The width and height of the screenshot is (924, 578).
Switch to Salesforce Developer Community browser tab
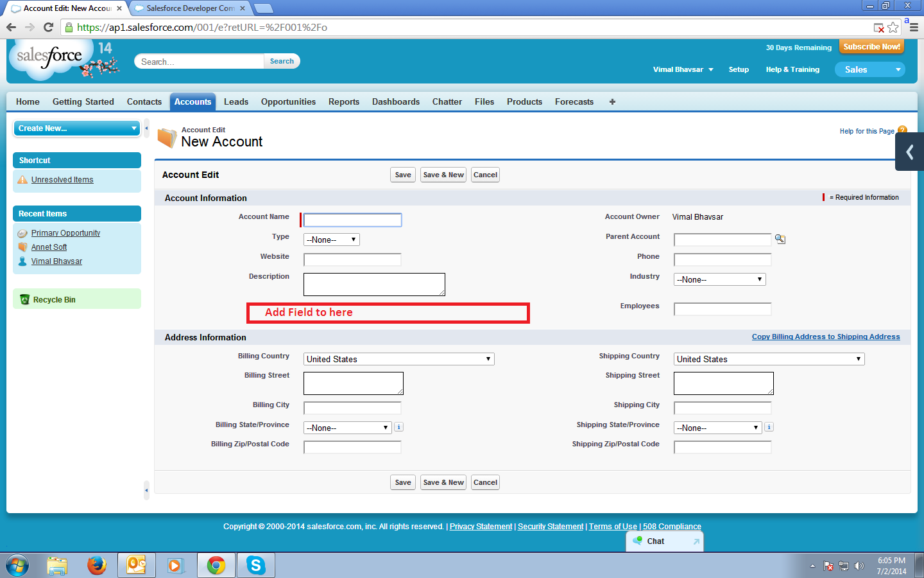pyautogui.click(x=191, y=8)
